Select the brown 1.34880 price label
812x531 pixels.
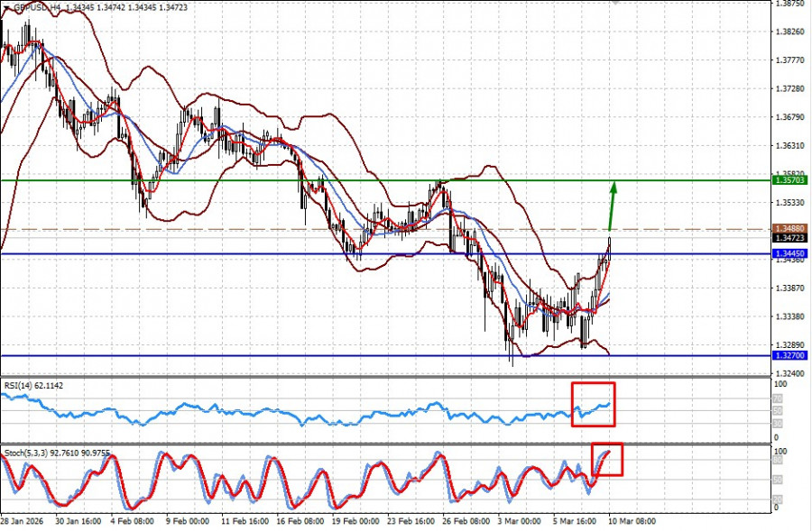click(789, 228)
